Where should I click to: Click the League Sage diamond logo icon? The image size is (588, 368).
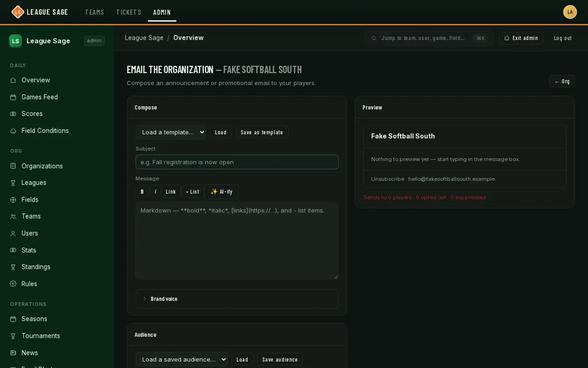click(18, 12)
